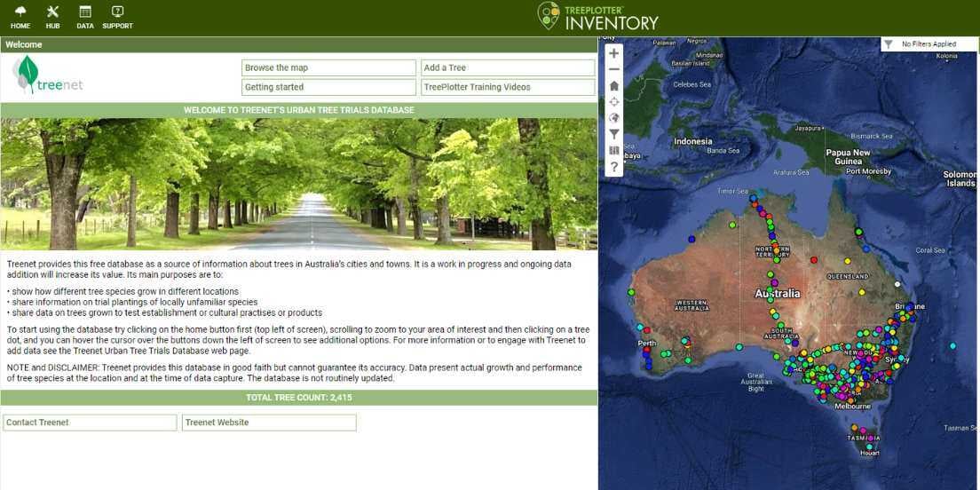980x490 pixels.
Task: Open 'TreePlotter Training Videos'
Action: (x=508, y=88)
